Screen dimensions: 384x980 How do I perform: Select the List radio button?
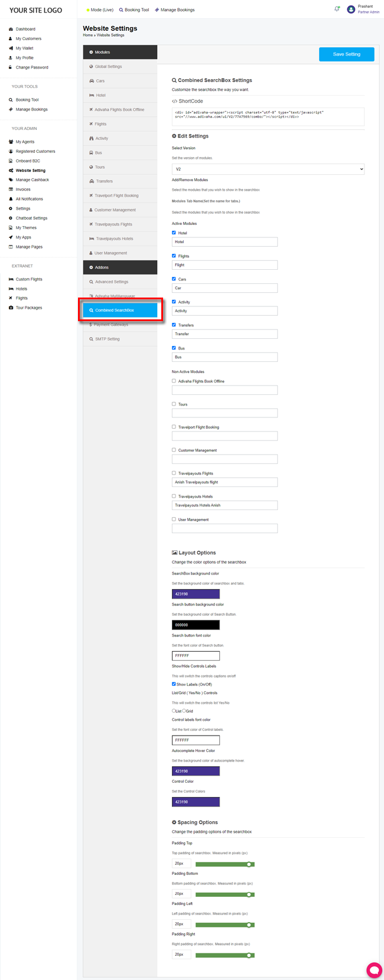pos(174,711)
